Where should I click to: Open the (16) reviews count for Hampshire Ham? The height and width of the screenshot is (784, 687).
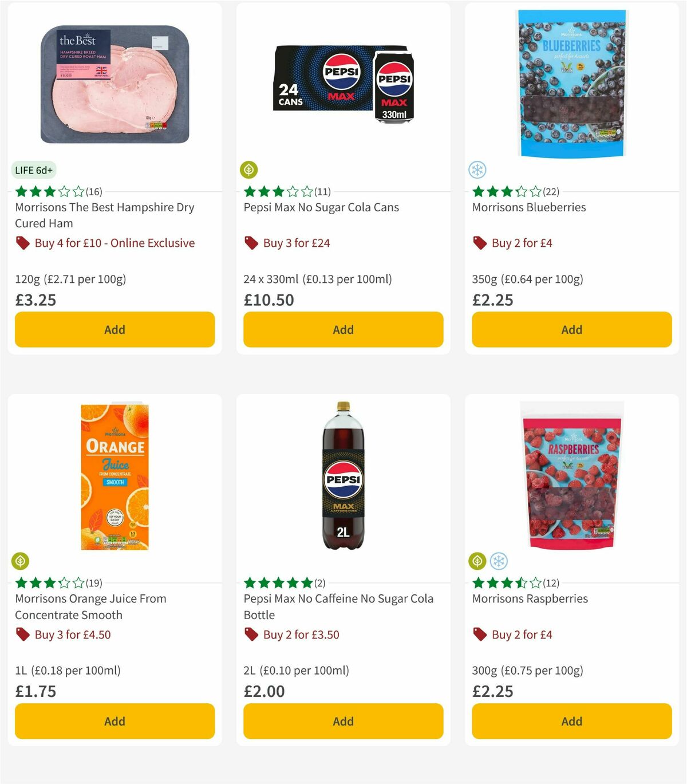(x=93, y=191)
